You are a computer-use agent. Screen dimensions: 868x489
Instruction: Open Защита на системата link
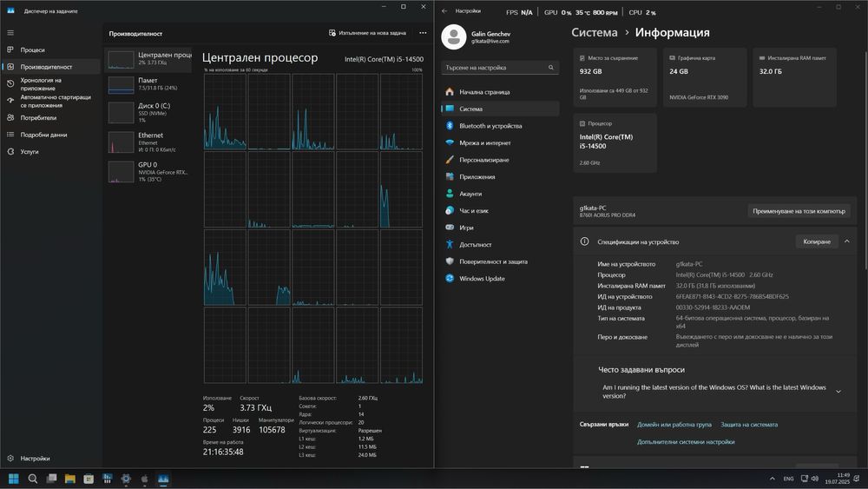point(749,425)
